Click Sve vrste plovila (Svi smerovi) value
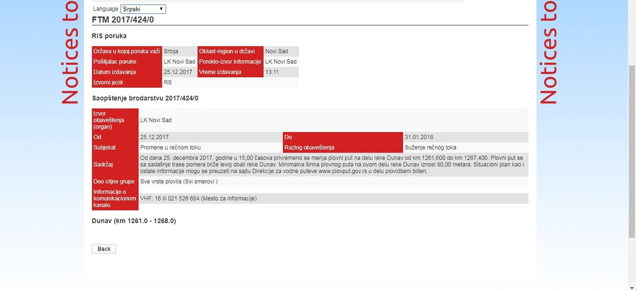Screen dimensions: 644x290 (x=179, y=181)
